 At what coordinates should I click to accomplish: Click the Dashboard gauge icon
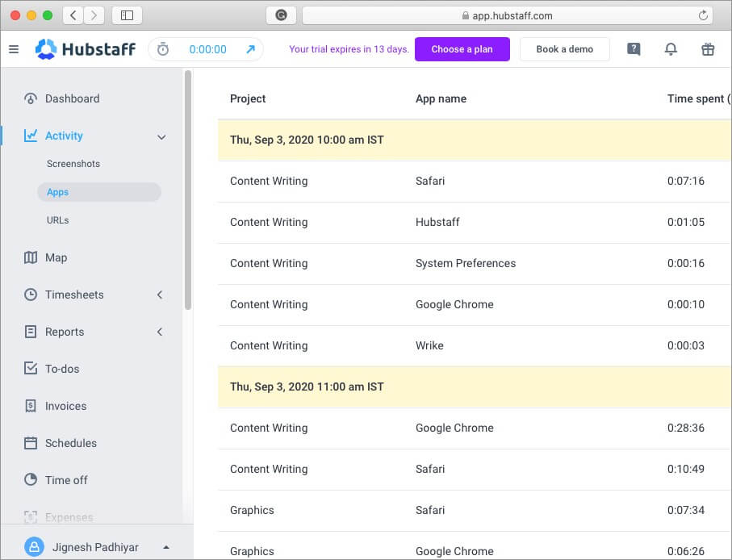point(31,98)
